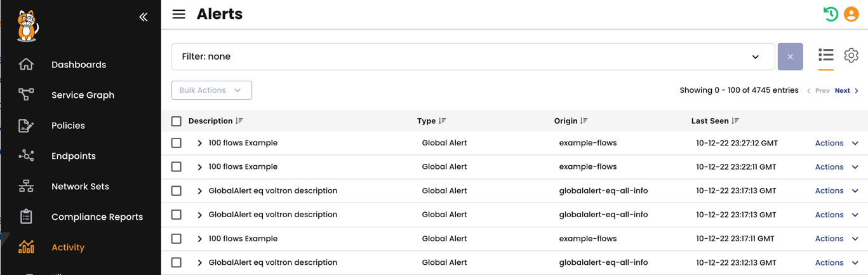
Task: Switch to list view icon
Action: [825, 56]
